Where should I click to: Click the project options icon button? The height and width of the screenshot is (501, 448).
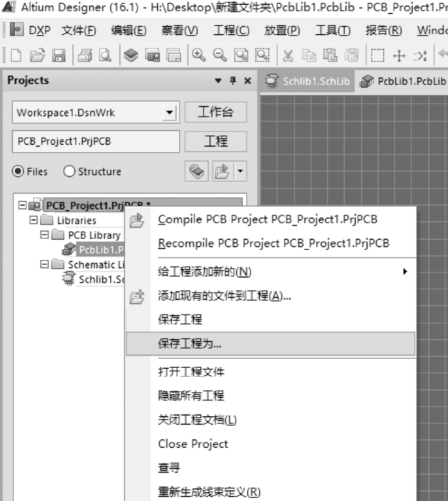pyautogui.click(x=223, y=171)
